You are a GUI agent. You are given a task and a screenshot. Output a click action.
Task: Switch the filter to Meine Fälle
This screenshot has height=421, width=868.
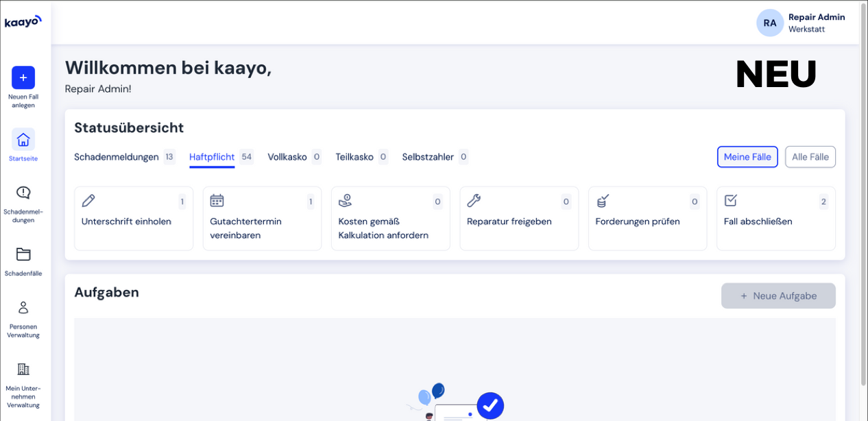[747, 157]
